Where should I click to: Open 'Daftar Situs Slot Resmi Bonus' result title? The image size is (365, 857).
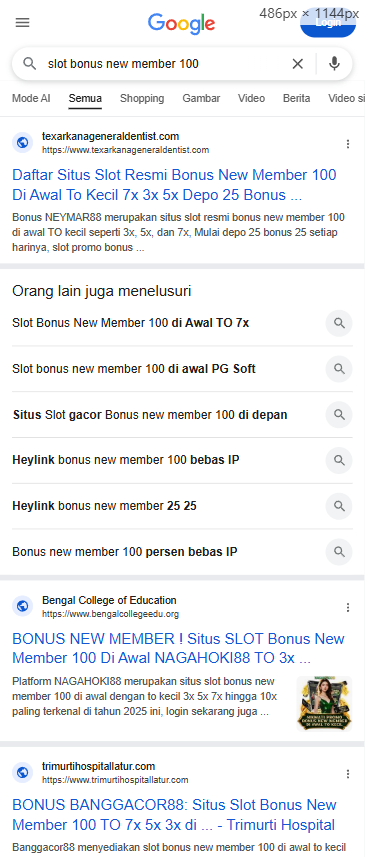point(174,185)
